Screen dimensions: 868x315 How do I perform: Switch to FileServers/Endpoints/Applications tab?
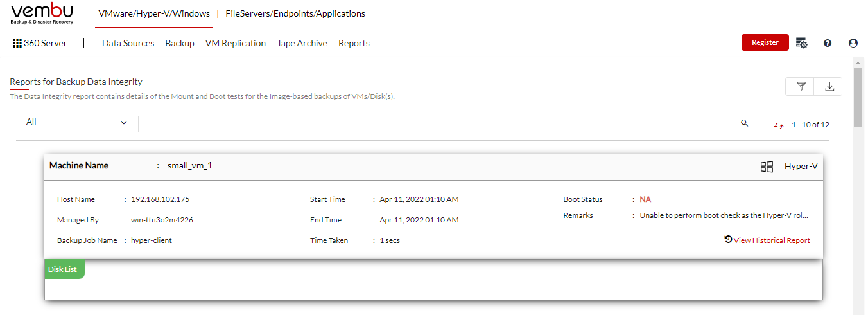point(295,14)
